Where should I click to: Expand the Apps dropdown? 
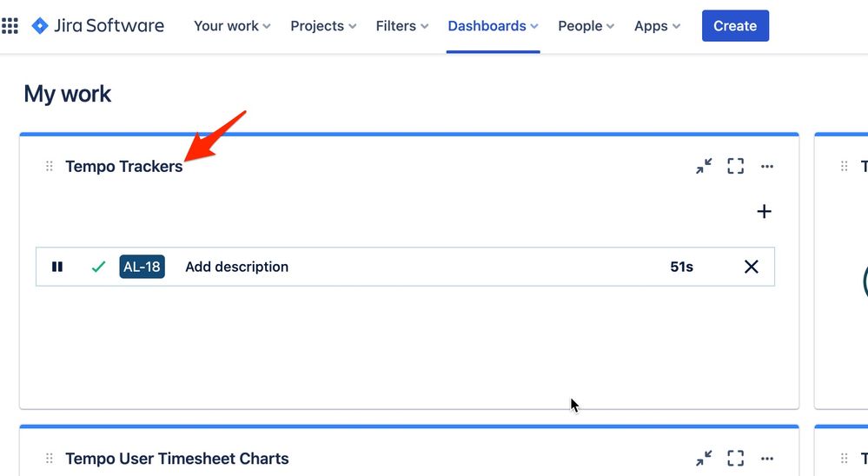[x=657, y=26]
